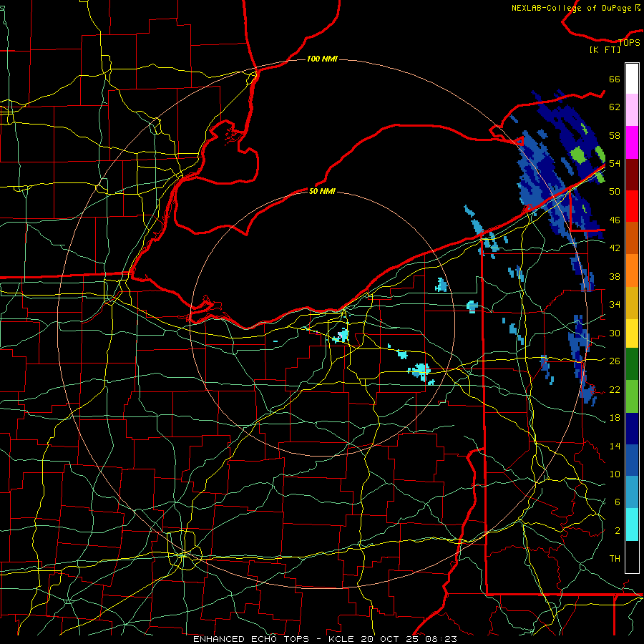Click the yellow legend swatch
644x644 pixels.
tap(632, 333)
